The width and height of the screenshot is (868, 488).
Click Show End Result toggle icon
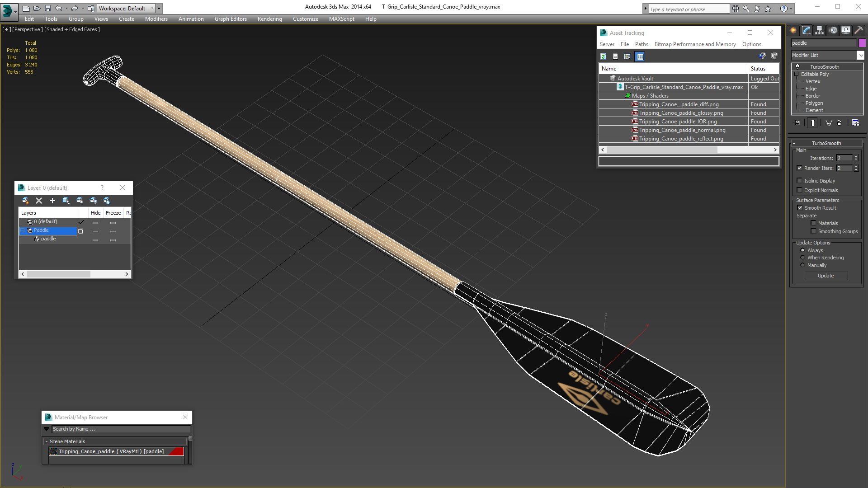pos(813,122)
